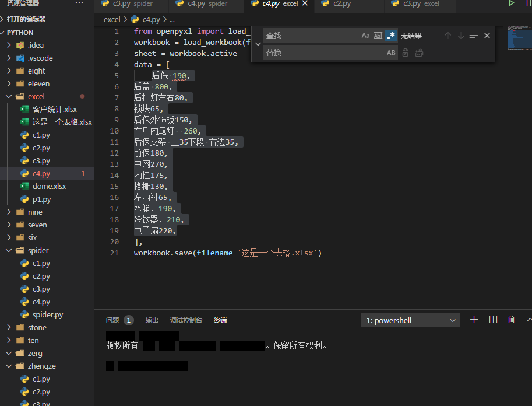The width and height of the screenshot is (532, 406).
Task: Click the 无结果 no results label
Action: point(411,36)
